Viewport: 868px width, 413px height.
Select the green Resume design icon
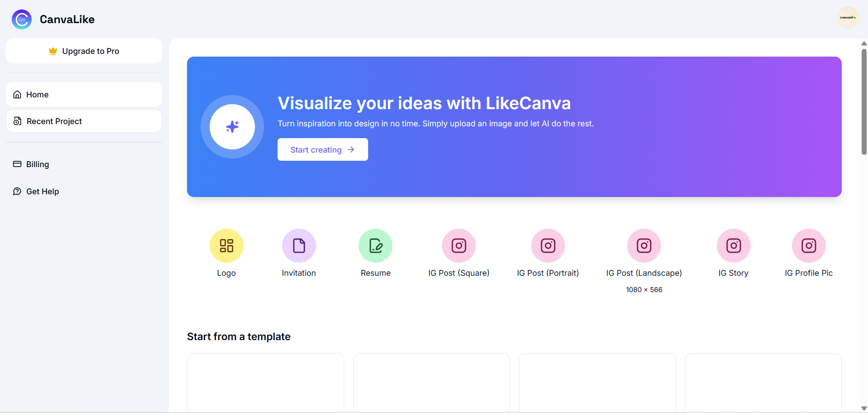375,245
